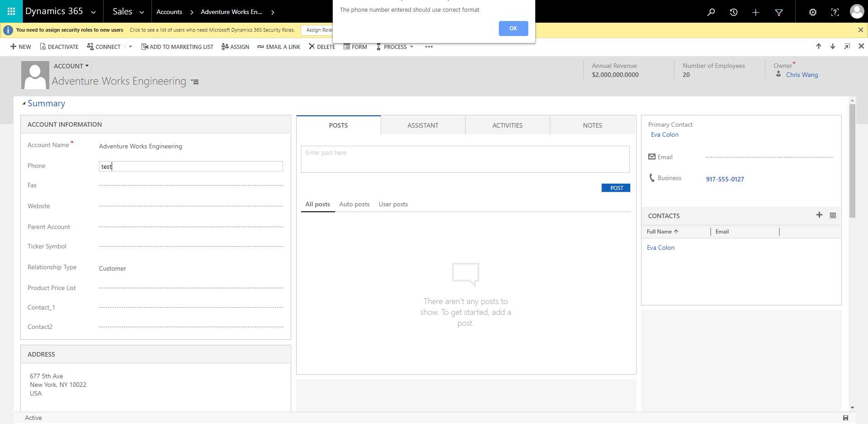Click in the Phone input field

click(x=191, y=167)
